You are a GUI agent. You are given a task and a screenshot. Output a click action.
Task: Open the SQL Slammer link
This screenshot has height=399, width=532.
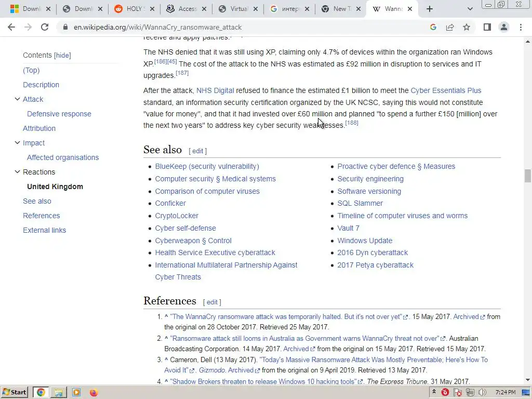tap(360, 203)
